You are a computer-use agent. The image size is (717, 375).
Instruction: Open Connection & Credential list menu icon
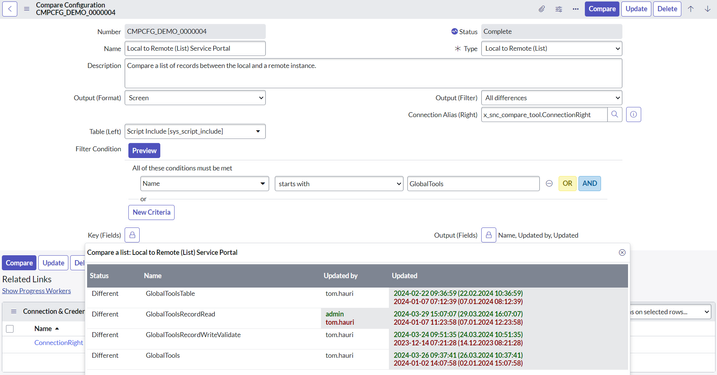tap(14, 311)
